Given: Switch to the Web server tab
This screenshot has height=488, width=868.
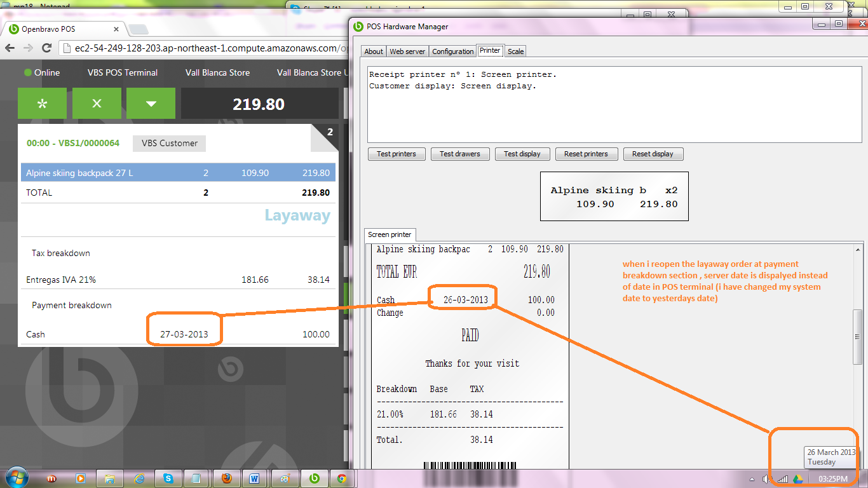Looking at the screenshot, I should click(x=407, y=51).
